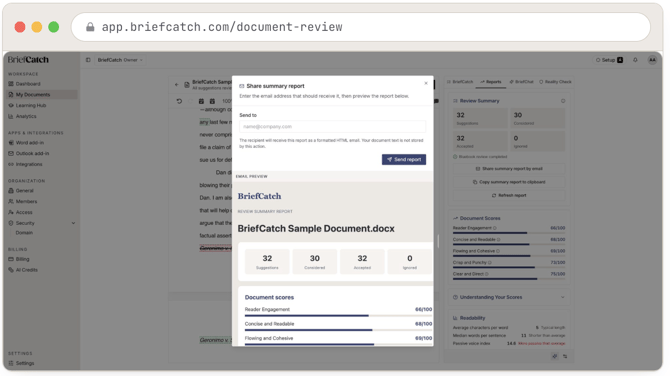Click 30 Considered card in the email preview
This screenshot has width=670, height=376.
tap(314, 261)
